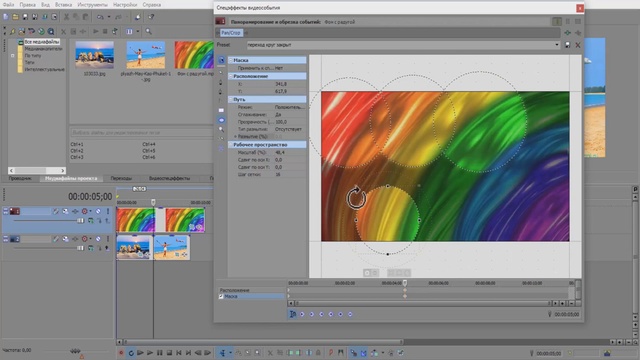Open the Вставка menu
640x360 pixels.
tap(63, 5)
